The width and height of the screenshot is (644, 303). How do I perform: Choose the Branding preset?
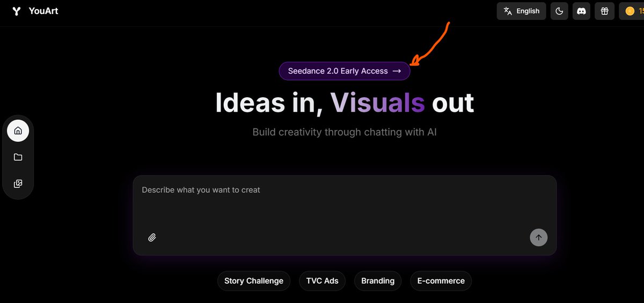tap(378, 281)
